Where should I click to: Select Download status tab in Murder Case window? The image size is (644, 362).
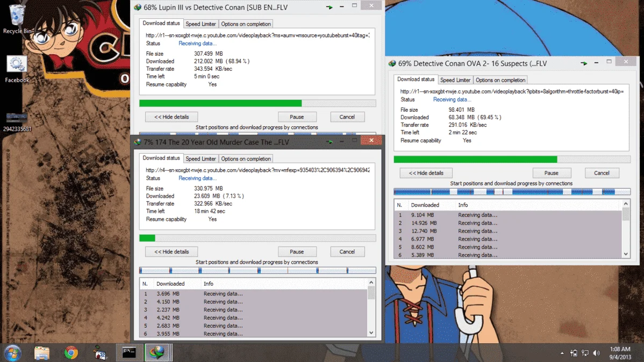tap(161, 158)
